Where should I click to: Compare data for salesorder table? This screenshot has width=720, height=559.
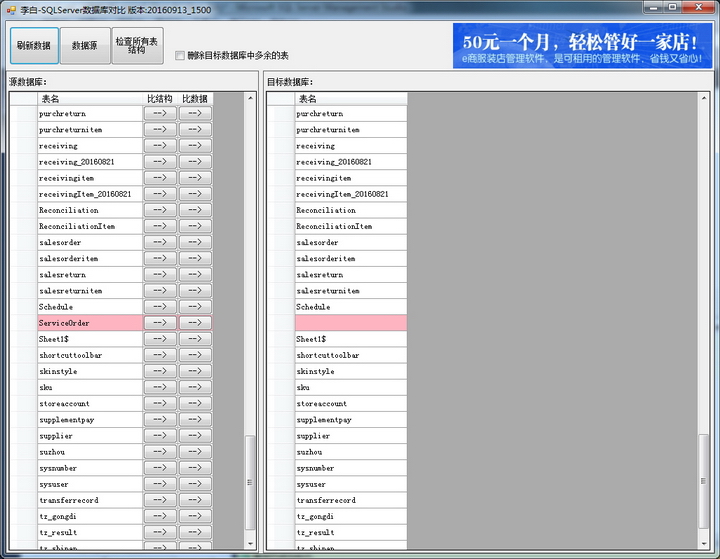[x=195, y=242]
